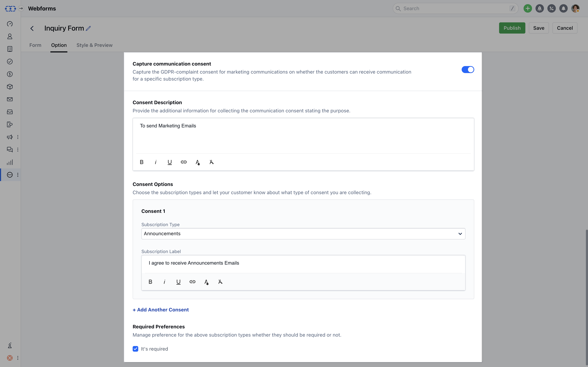Screen dimensions: 588x367
Task: Click Add Another Consent link
Action: (161, 310)
